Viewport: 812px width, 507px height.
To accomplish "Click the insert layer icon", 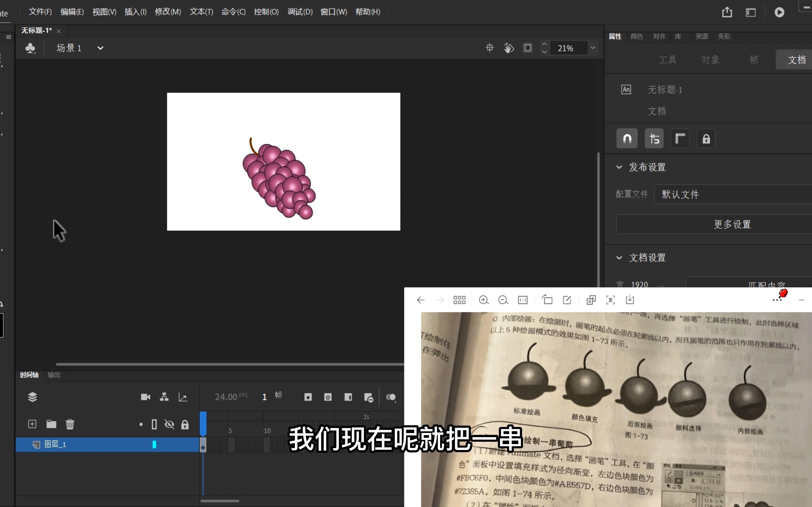I will (x=32, y=424).
